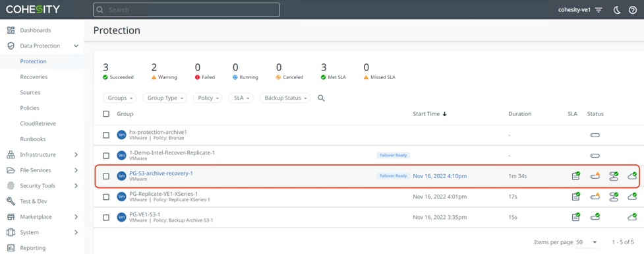Image resolution: width=644 pixels, height=254 pixels.
Task: Click the Nov 16, 2022 4:10pm run link
Action: [440, 176]
